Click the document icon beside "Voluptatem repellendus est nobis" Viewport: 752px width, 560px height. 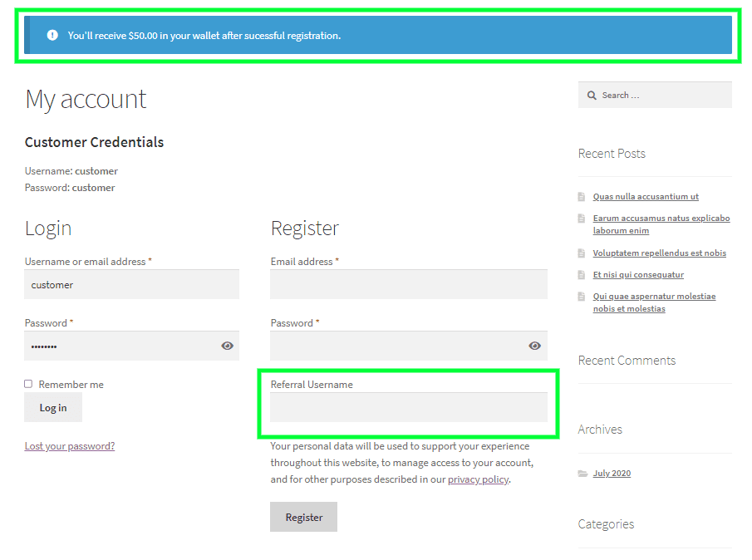click(x=581, y=253)
